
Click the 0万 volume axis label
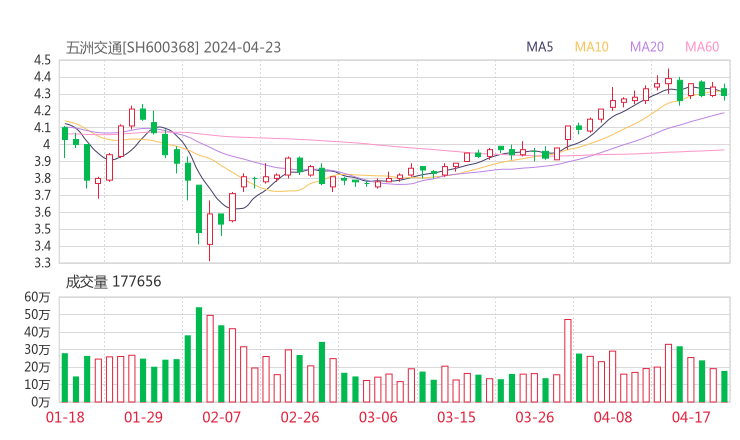pyautogui.click(x=41, y=402)
